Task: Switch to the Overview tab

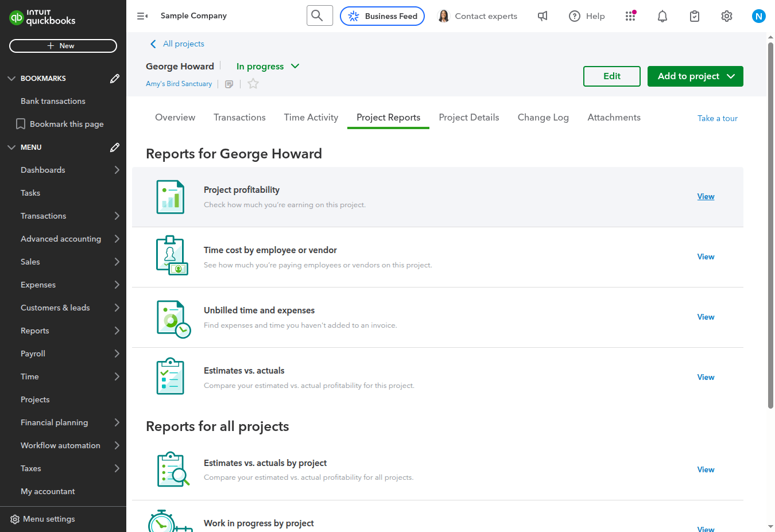Action: pyautogui.click(x=175, y=117)
